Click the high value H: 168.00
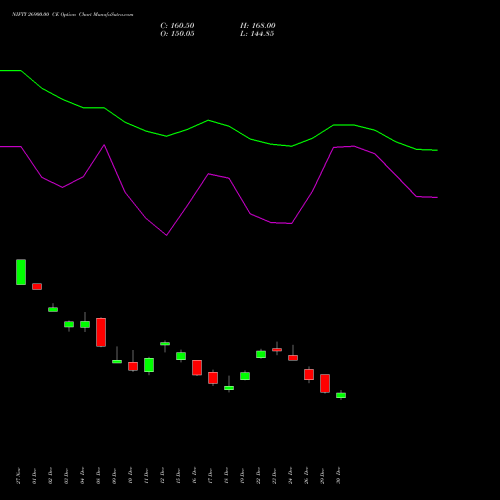The height and width of the screenshot is (500, 500). point(258,26)
